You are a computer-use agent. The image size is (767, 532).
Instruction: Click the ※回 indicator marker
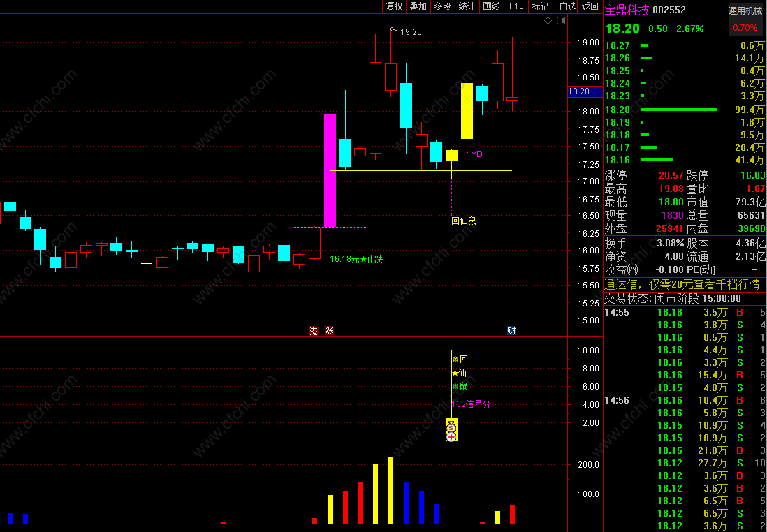(460, 360)
